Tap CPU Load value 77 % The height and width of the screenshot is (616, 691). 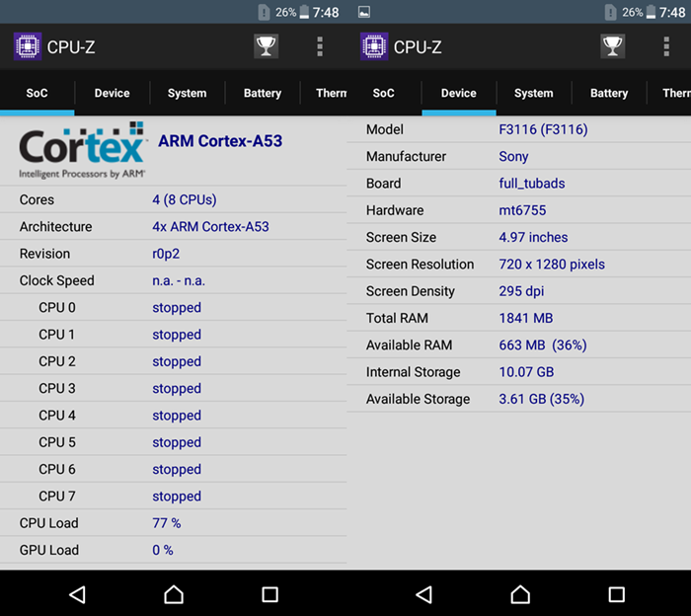167,523
